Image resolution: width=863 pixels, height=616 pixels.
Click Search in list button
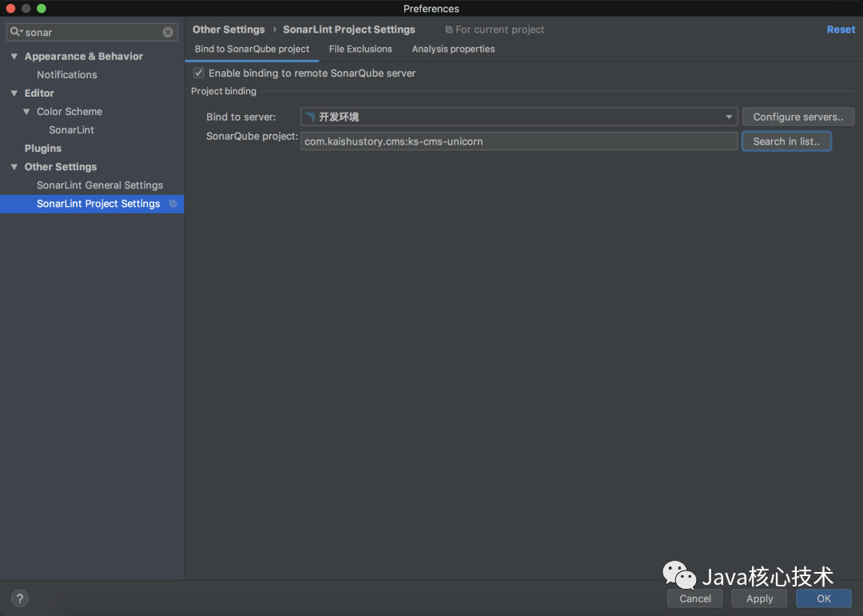(786, 141)
